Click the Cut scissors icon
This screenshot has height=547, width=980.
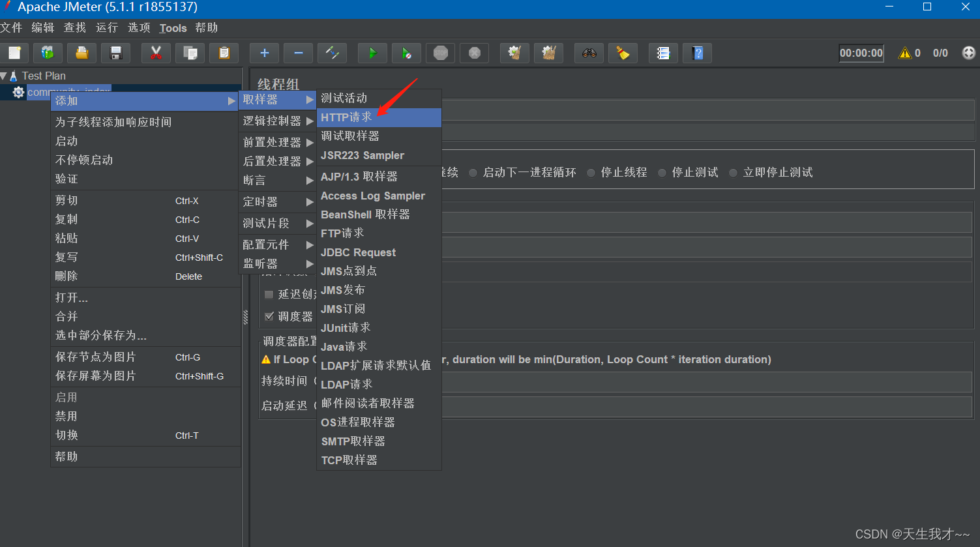pos(156,53)
